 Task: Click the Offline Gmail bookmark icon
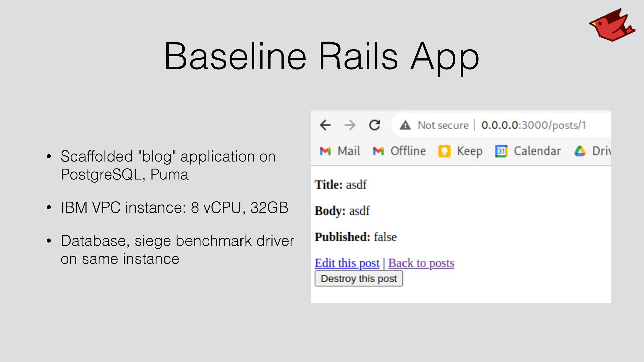[x=378, y=151]
